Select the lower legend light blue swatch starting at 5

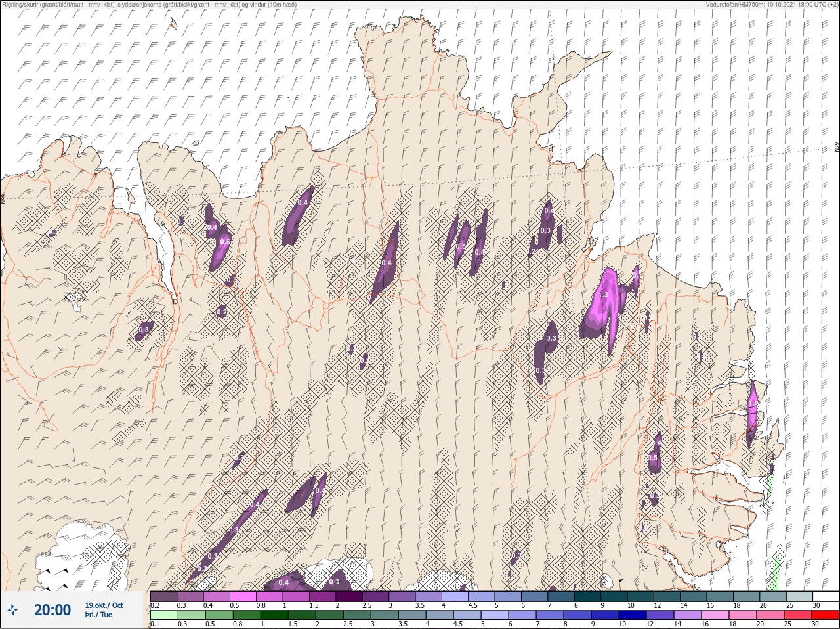[x=494, y=615]
